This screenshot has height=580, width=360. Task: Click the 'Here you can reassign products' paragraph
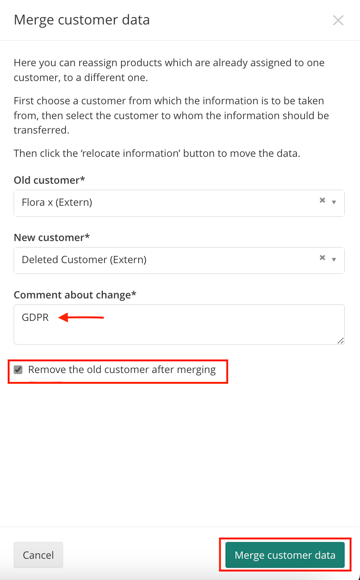(169, 70)
